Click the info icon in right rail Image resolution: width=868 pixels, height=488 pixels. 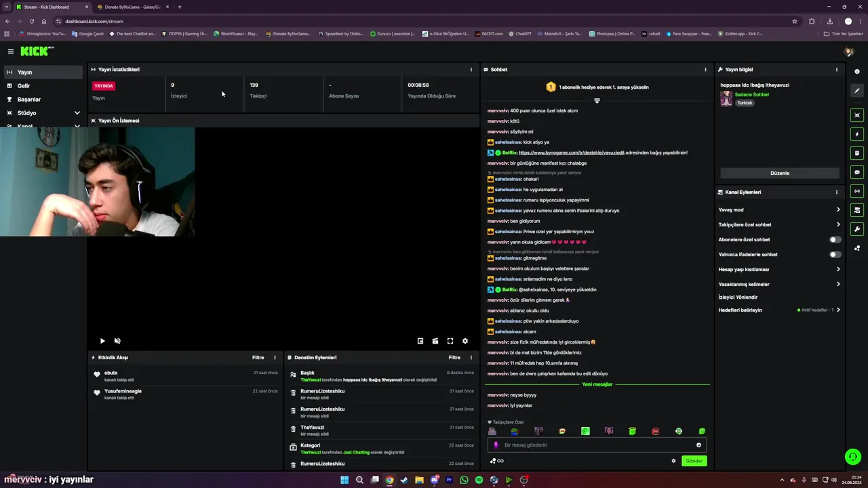pyautogui.click(x=857, y=72)
